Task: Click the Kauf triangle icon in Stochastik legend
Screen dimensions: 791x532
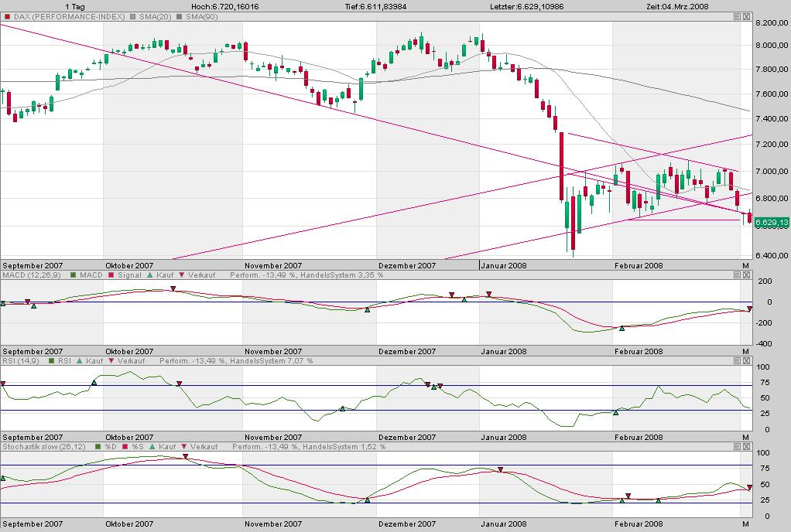Action: pyautogui.click(x=152, y=446)
